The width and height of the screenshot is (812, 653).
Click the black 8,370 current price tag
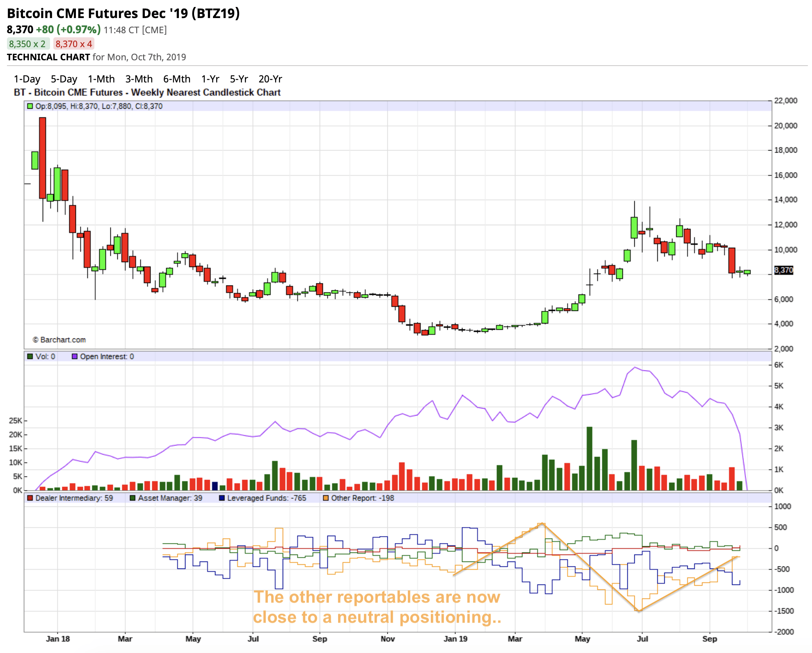pyautogui.click(x=784, y=270)
